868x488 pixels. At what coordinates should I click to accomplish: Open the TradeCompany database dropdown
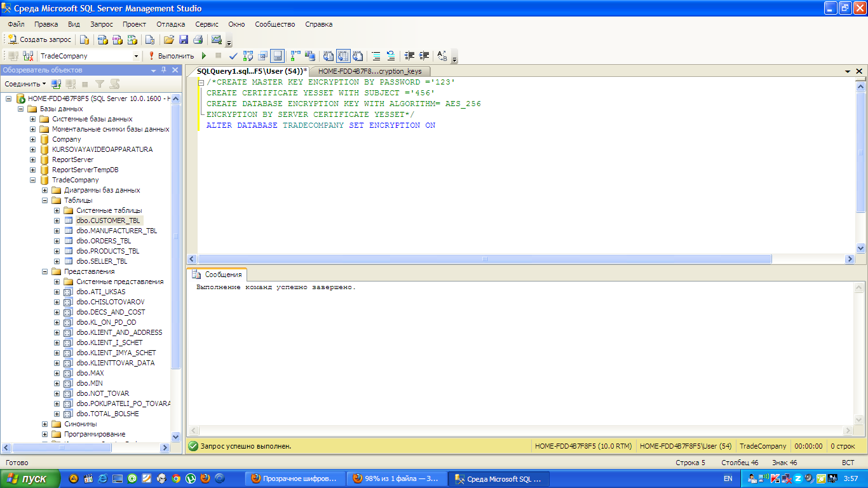136,56
